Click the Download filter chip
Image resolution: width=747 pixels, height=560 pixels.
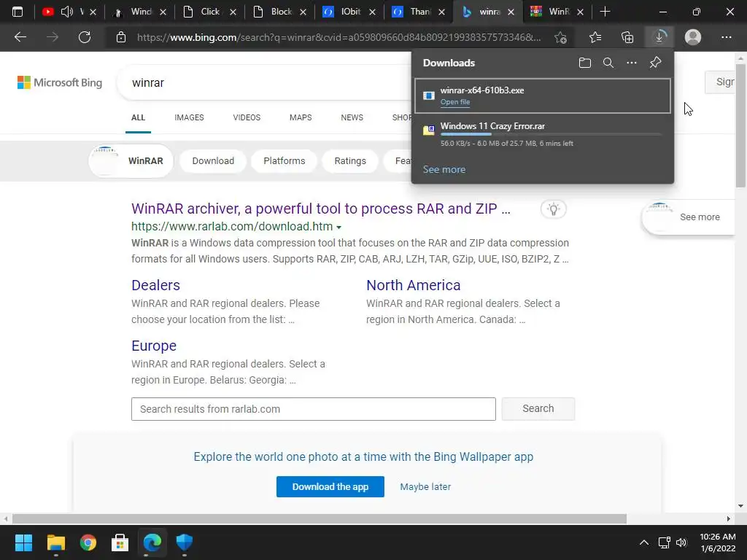pyautogui.click(x=213, y=161)
